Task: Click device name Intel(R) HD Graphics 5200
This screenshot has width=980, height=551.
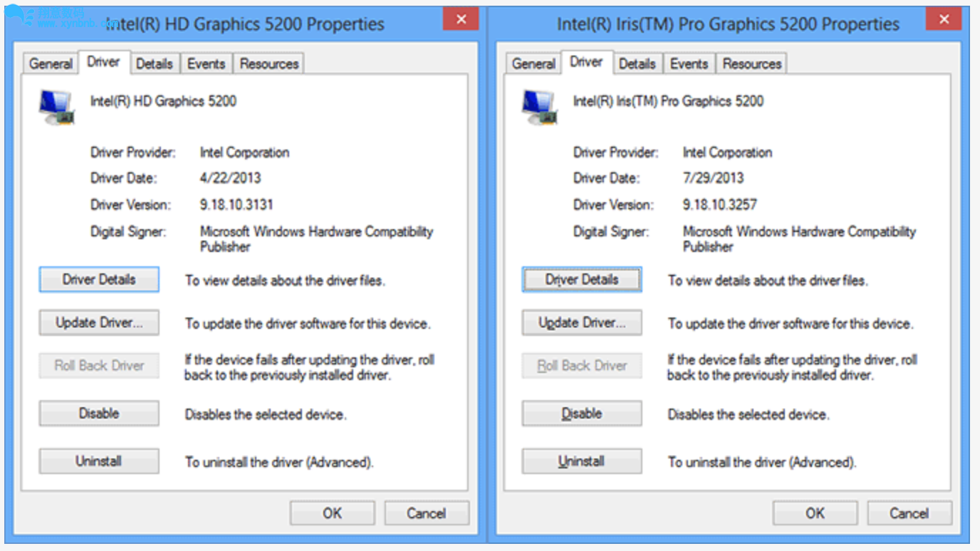Action: point(163,101)
